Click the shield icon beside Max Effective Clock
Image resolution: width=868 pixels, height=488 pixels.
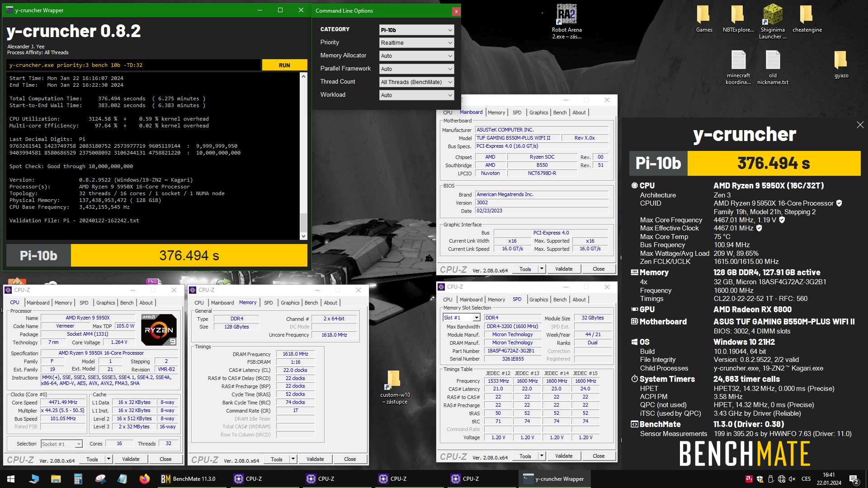coord(759,228)
